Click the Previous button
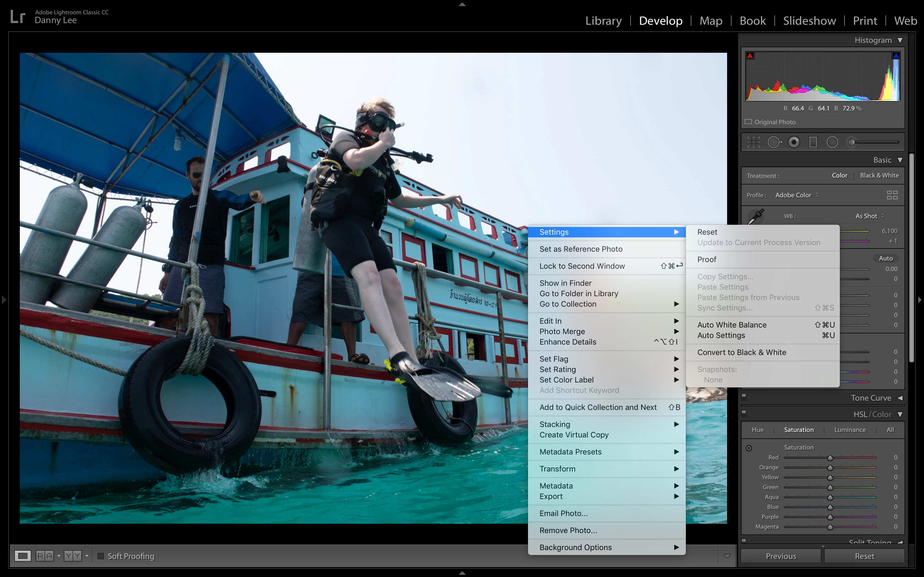This screenshot has width=924, height=577. pos(780,556)
